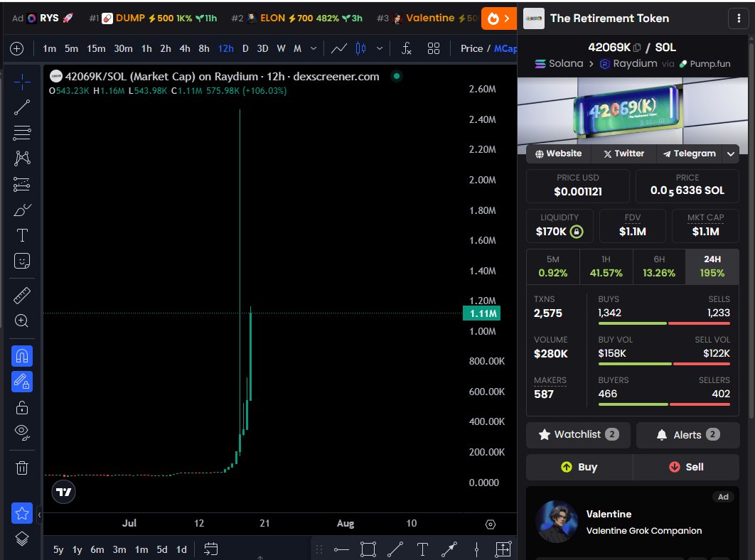Select the XABCD pattern tool
The width and height of the screenshot is (755, 560).
point(21,158)
